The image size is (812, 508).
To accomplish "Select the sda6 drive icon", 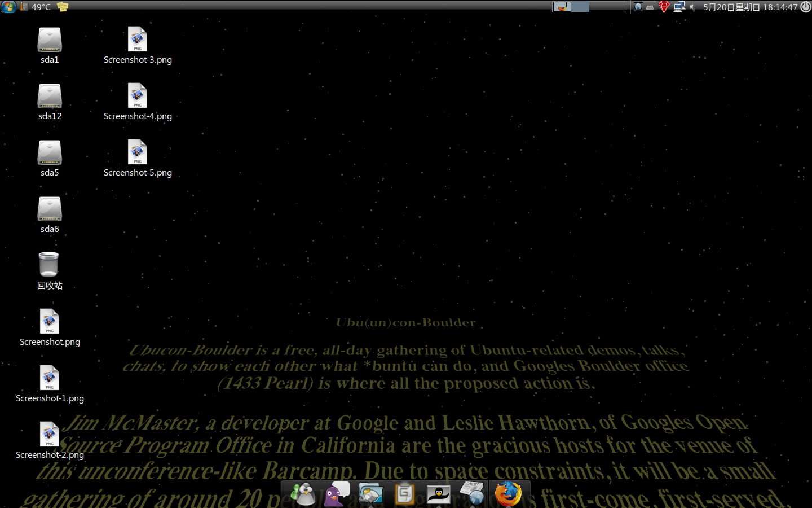I will click(x=50, y=215).
